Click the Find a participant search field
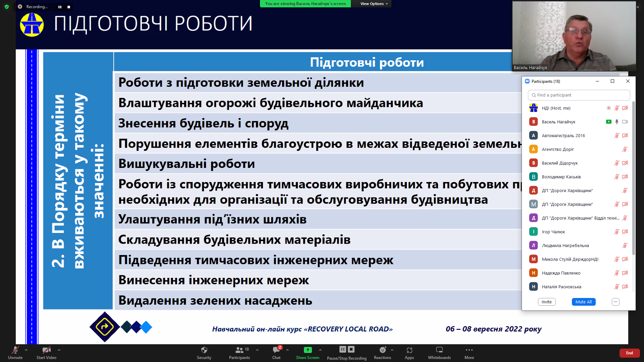 579,95
